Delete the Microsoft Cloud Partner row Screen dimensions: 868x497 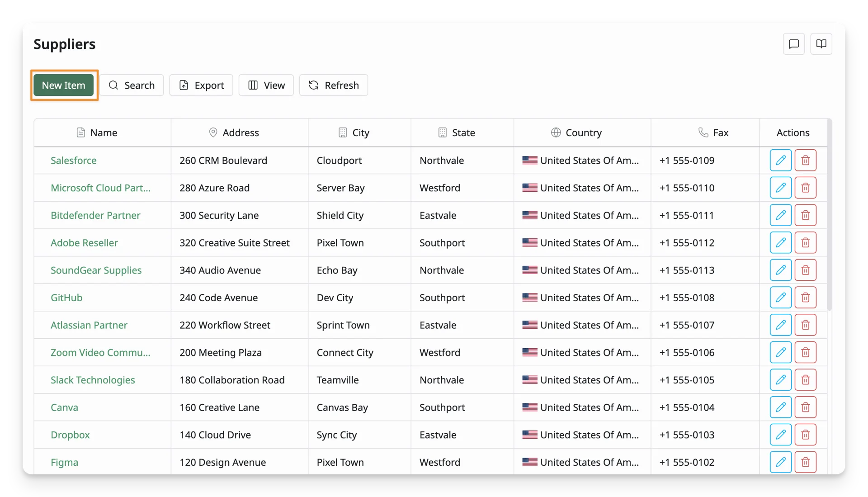click(x=805, y=188)
